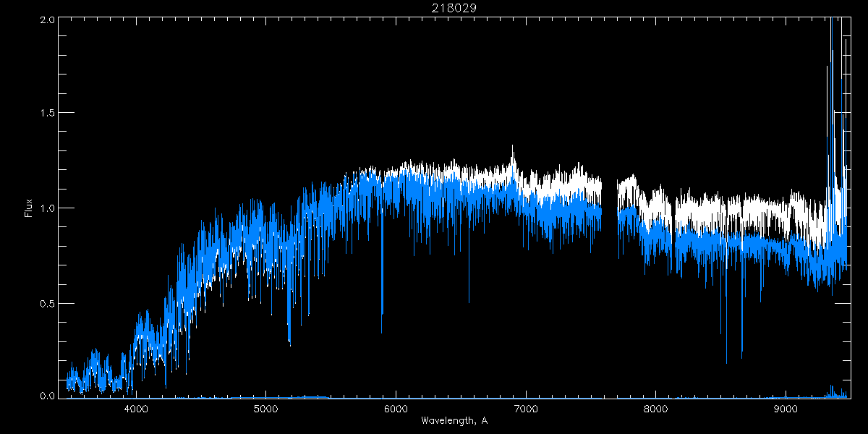Click the 1.5 y-axis tick label

(47, 114)
